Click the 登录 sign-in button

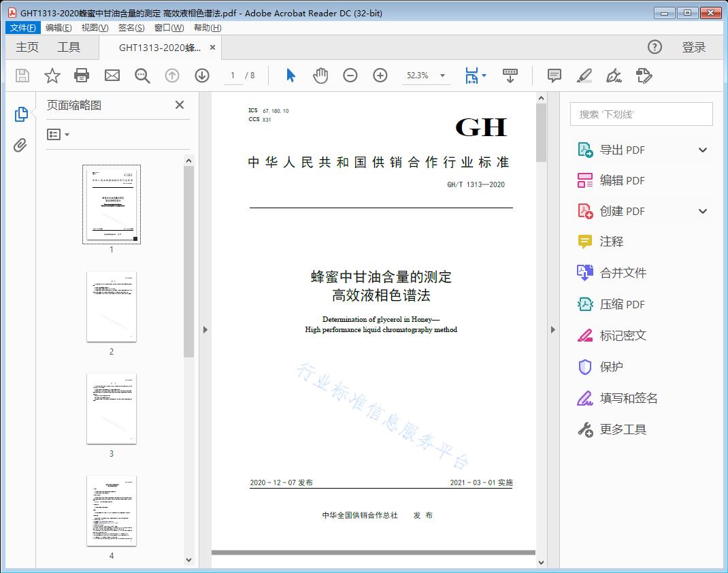[693, 47]
